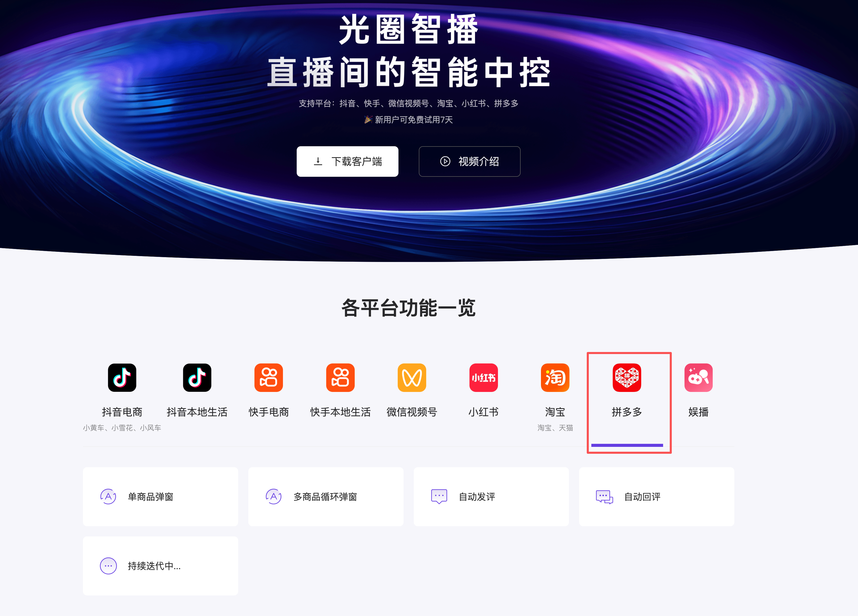Select the 自动回评 feature card
Viewport: 858px width, 616px height.
click(656, 496)
